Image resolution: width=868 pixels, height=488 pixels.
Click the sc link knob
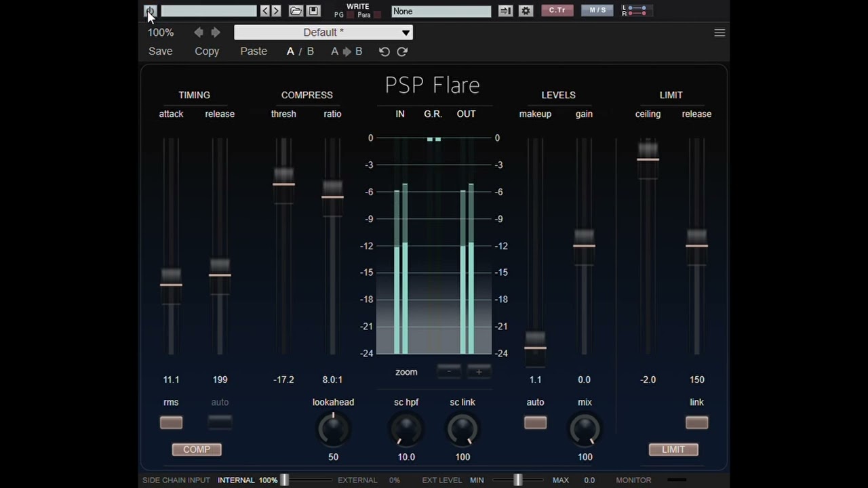point(462,429)
